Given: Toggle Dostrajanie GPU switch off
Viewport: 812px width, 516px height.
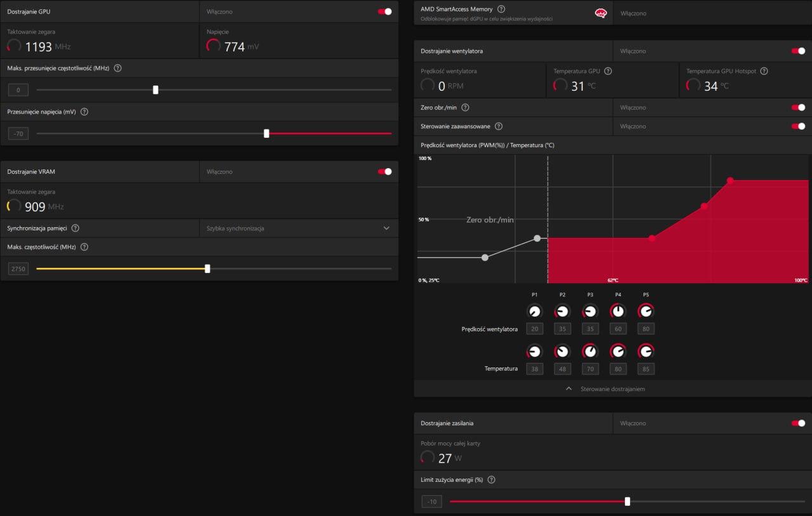Looking at the screenshot, I should (384, 11).
